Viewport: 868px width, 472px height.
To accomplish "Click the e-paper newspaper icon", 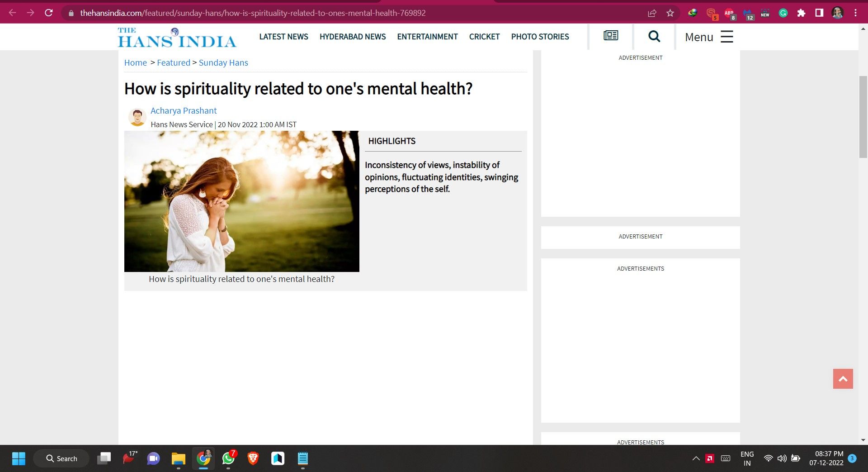I will tap(611, 36).
